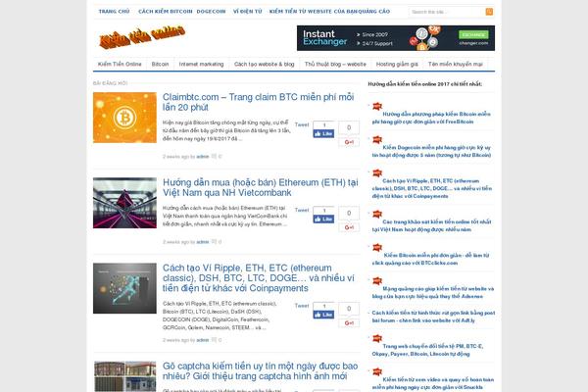The height and width of the screenshot is (392, 588).
Task: Click Facebook Like on Ethereum post
Action: [323, 220]
